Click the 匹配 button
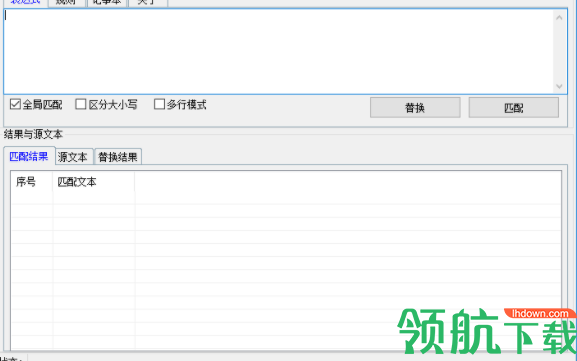The width and height of the screenshot is (577, 361). pyautogui.click(x=514, y=108)
